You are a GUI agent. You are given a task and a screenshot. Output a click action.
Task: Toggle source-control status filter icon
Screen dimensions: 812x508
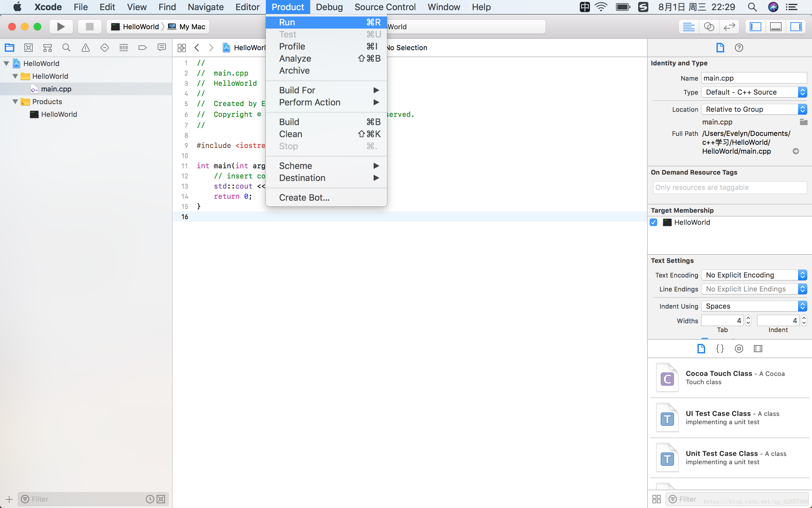(161, 499)
